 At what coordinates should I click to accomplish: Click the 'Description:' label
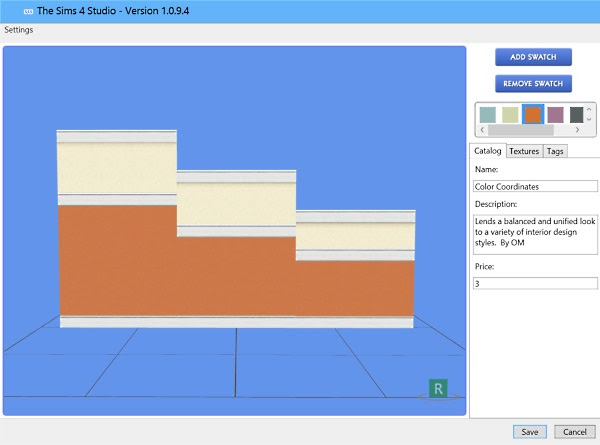tap(496, 204)
